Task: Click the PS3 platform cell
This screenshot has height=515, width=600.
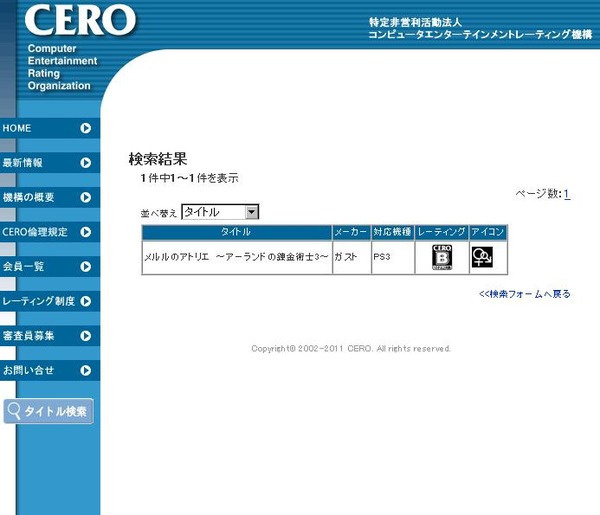Action: [393, 257]
